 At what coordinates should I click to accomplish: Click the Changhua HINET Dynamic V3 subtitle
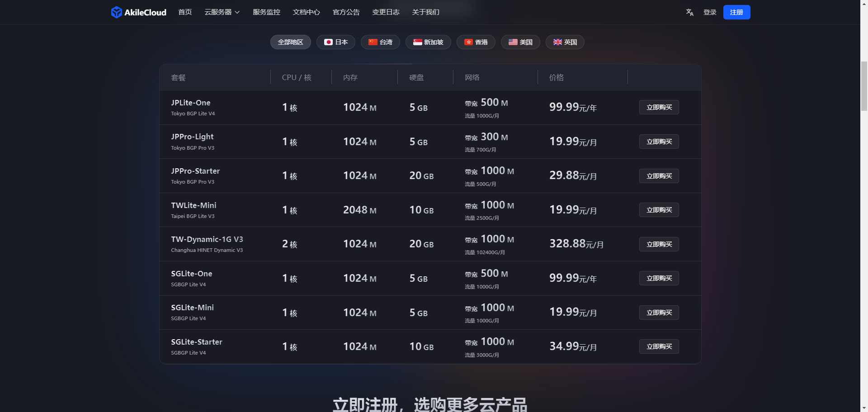(207, 250)
